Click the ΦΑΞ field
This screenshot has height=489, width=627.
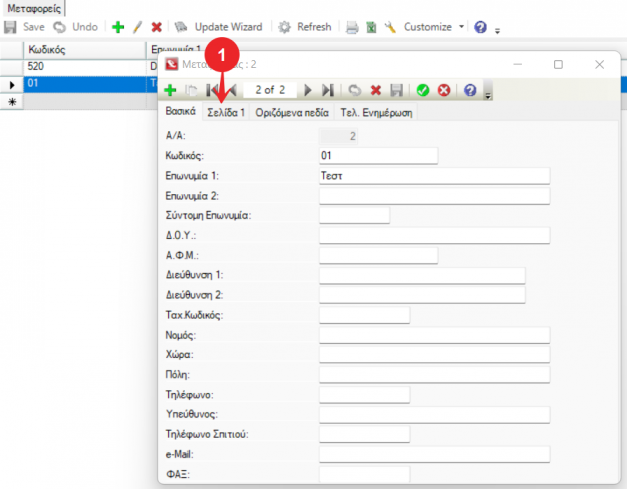pos(364,474)
